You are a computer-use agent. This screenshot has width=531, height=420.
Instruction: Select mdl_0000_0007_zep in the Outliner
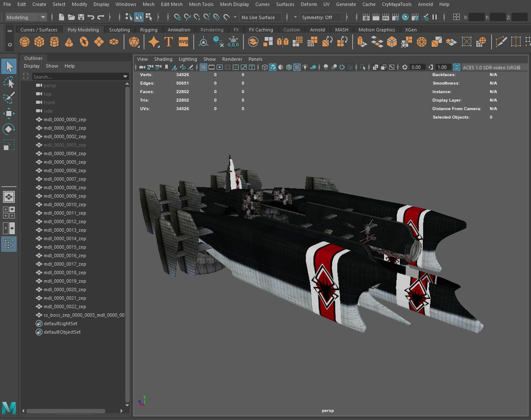click(x=65, y=179)
